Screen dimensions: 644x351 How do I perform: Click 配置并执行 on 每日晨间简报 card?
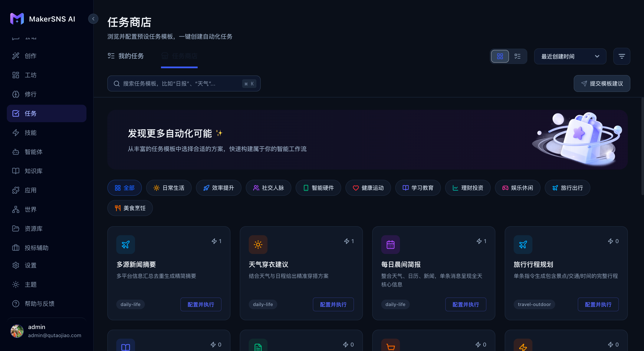466,305
